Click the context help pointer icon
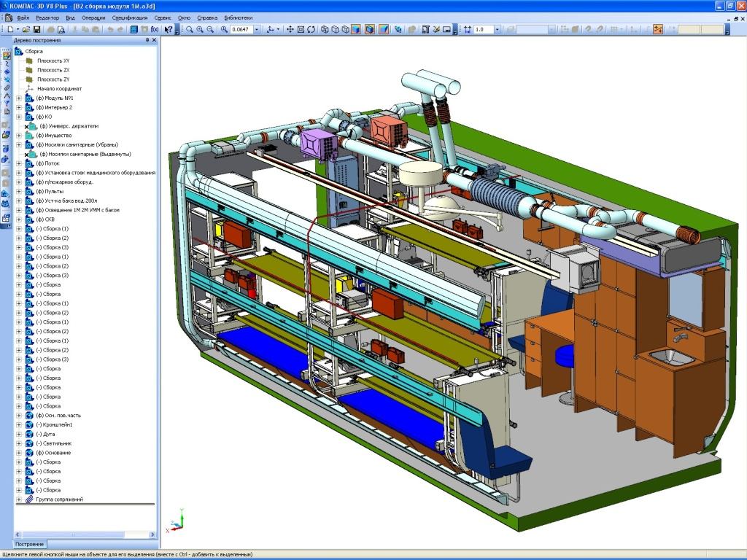 coord(169,30)
